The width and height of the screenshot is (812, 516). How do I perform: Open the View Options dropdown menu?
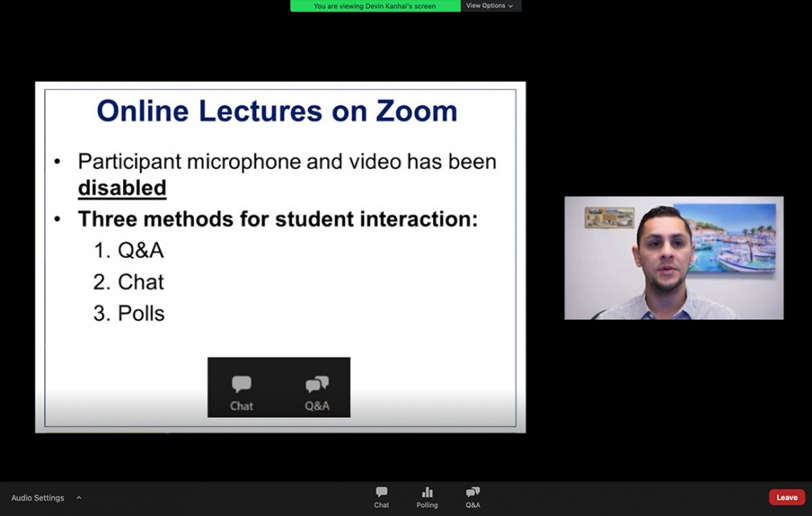tap(486, 6)
